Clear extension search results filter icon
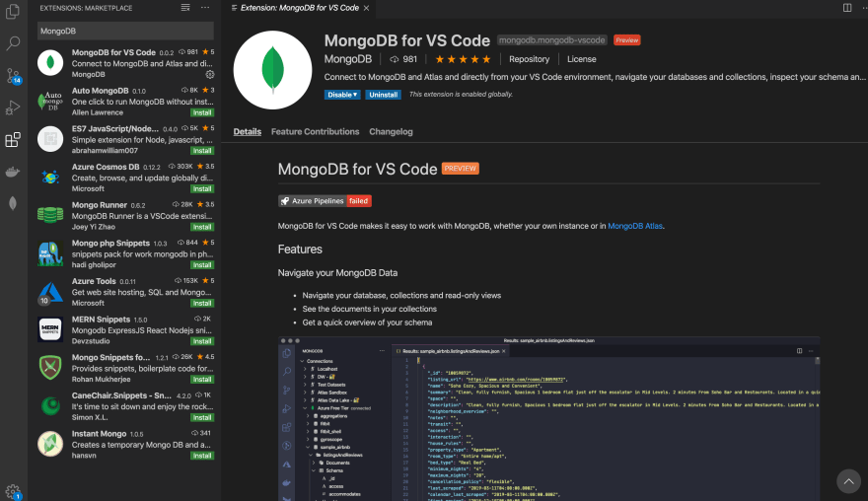The image size is (868, 501). point(185,8)
